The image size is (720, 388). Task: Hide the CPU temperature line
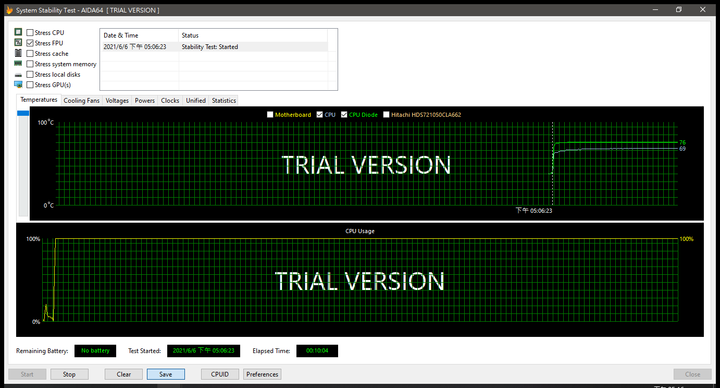click(320, 114)
